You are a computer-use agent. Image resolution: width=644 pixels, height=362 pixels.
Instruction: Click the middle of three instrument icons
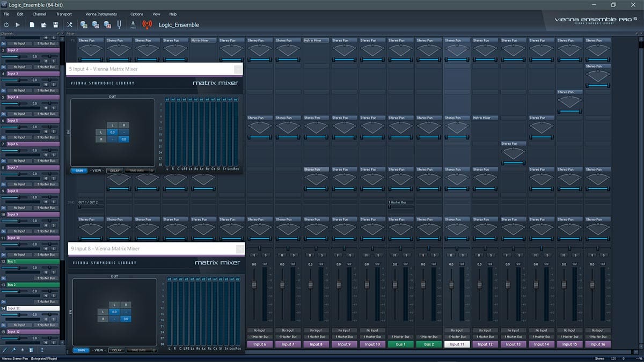[x=96, y=25]
